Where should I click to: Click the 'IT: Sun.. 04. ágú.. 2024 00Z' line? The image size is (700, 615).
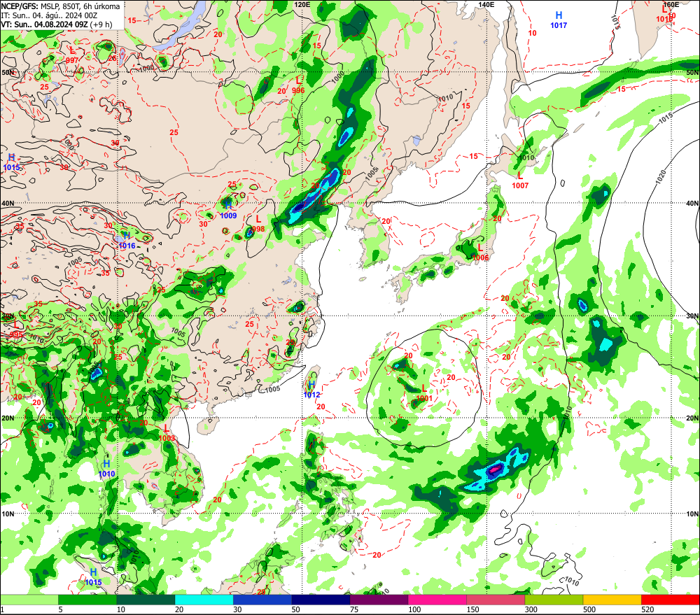[49, 15]
